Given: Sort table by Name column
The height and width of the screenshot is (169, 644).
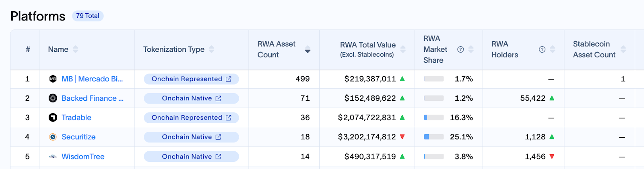Looking at the screenshot, I should coord(75,49).
